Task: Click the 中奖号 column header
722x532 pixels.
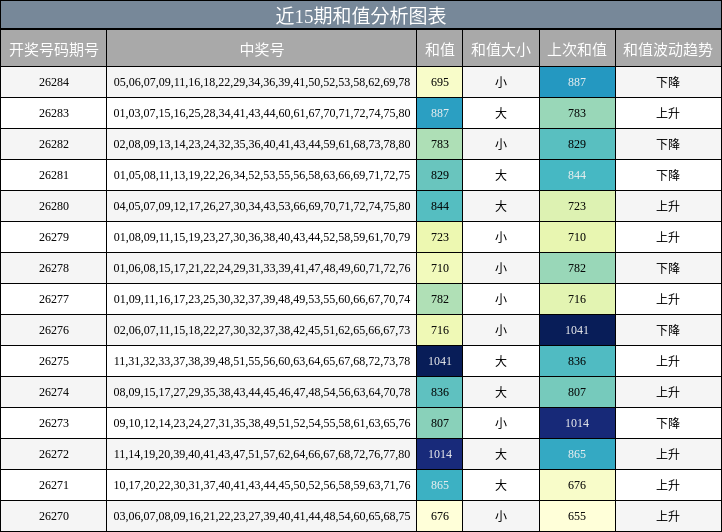Action: pos(262,49)
